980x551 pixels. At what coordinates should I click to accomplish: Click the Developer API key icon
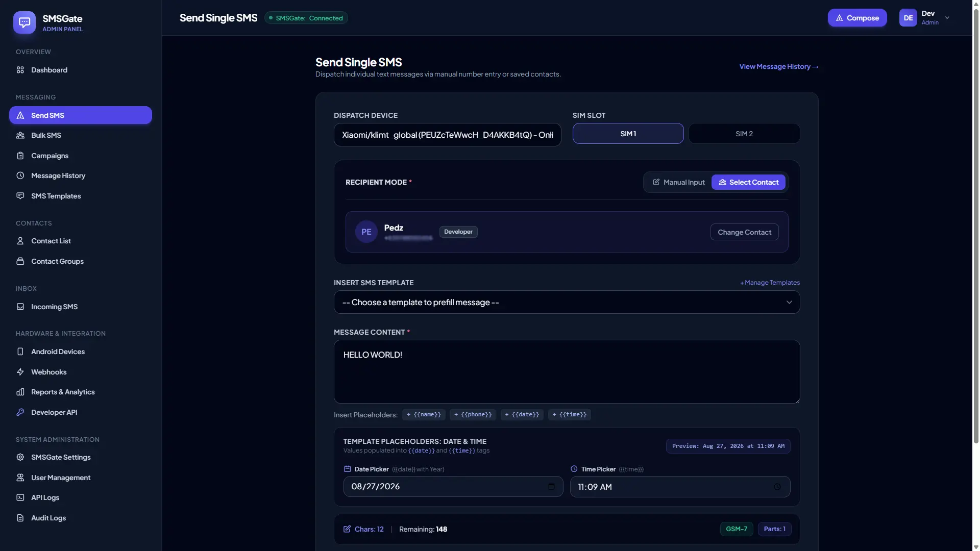pyautogui.click(x=20, y=412)
